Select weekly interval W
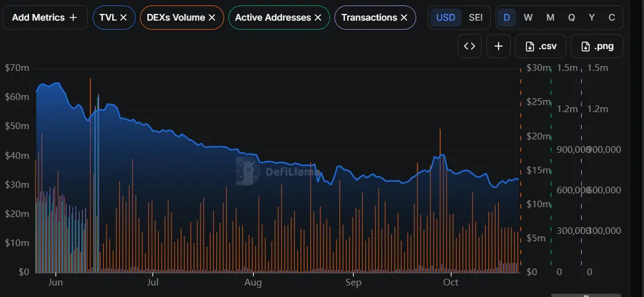 pos(528,18)
